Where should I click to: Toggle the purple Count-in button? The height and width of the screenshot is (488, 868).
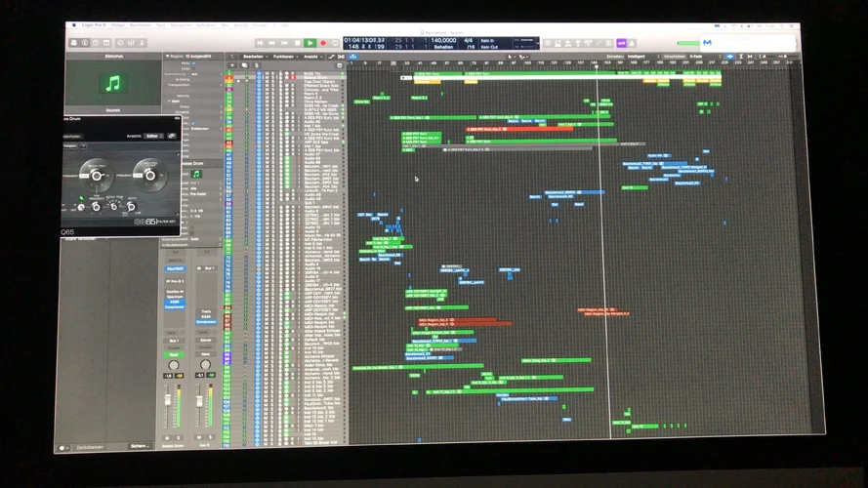click(621, 43)
